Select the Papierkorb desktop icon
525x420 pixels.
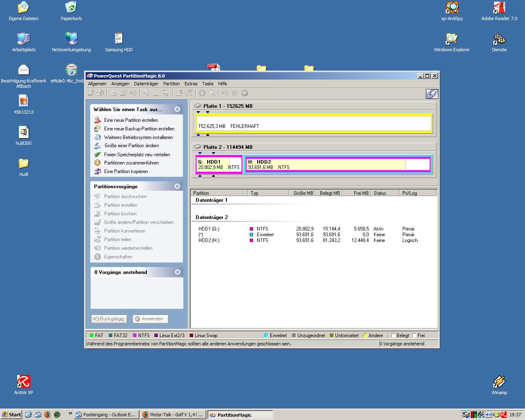coord(71,11)
